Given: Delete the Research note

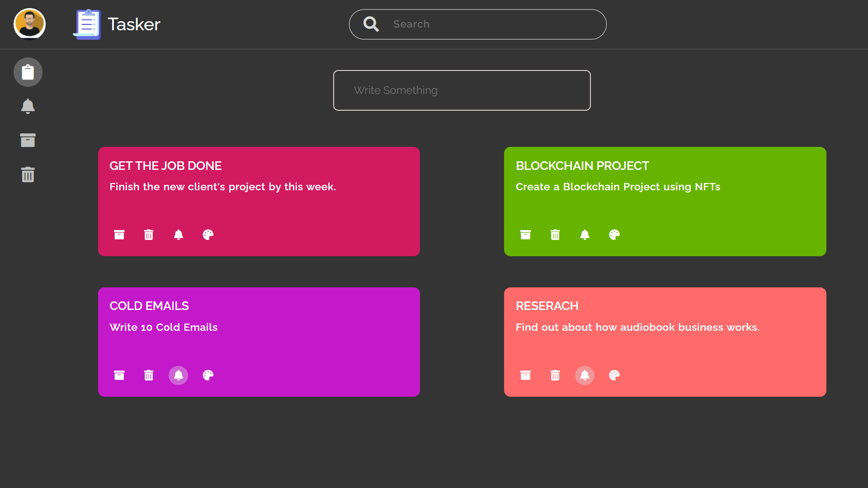Looking at the screenshot, I should coord(555,375).
